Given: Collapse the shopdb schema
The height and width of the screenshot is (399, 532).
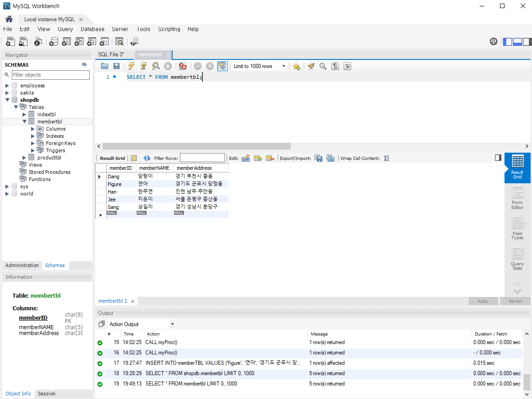Looking at the screenshot, I should point(7,100).
